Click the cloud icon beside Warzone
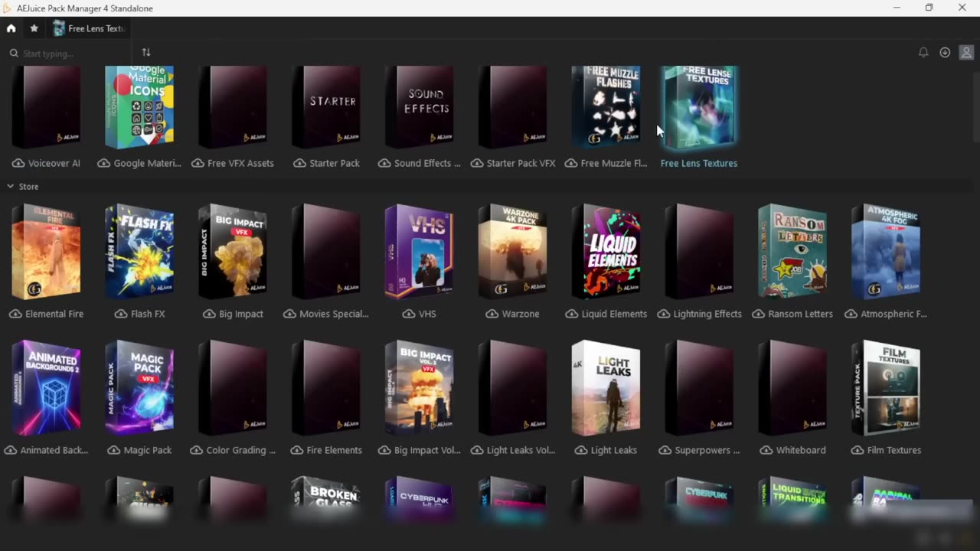The width and height of the screenshot is (980, 551). pos(492,314)
